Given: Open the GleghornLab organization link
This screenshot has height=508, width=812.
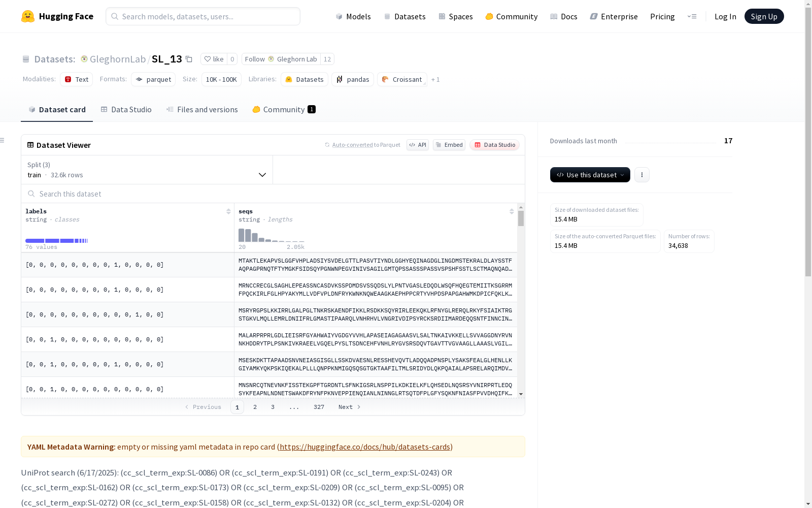Looking at the screenshot, I should tap(118, 59).
